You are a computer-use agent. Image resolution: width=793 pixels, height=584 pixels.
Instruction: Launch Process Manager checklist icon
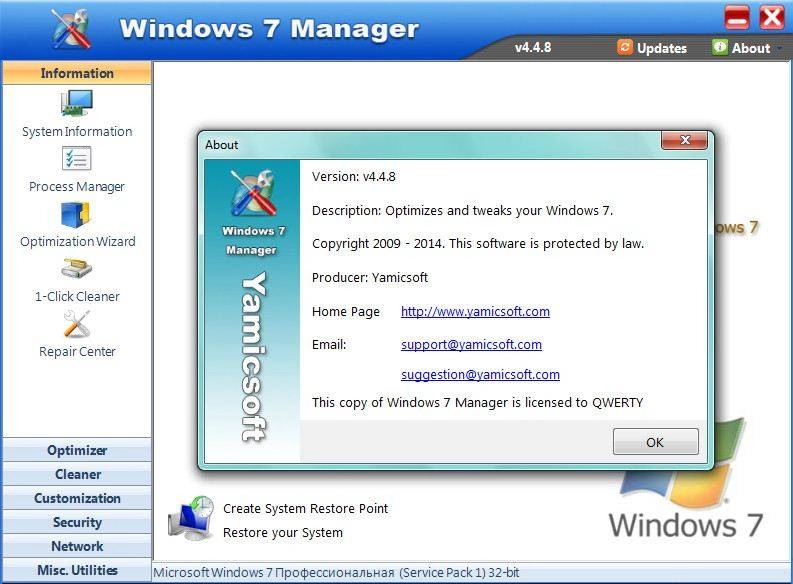point(76,159)
